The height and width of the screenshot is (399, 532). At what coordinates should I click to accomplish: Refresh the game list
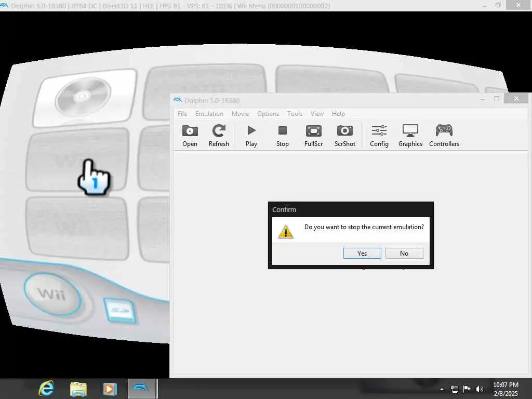click(x=219, y=136)
